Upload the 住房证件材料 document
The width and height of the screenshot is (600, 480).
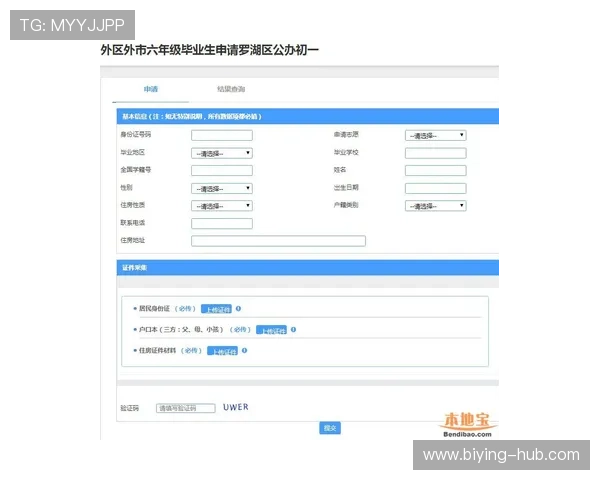click(222, 351)
